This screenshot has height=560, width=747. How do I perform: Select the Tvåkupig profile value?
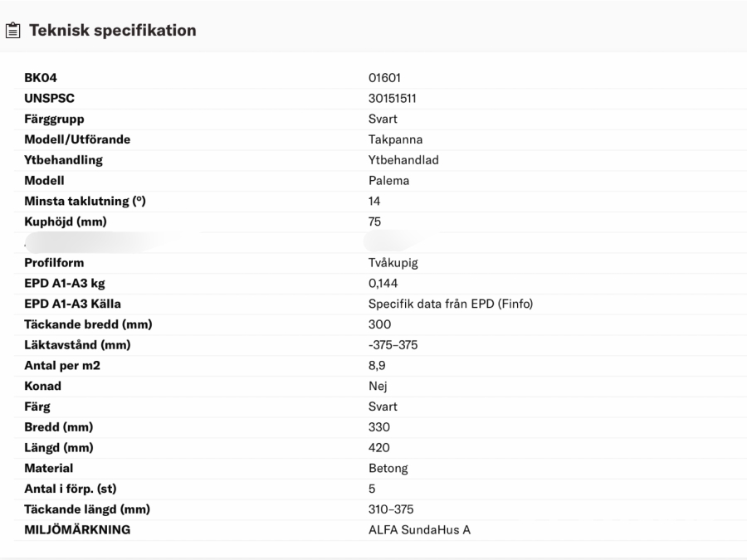coord(393,263)
